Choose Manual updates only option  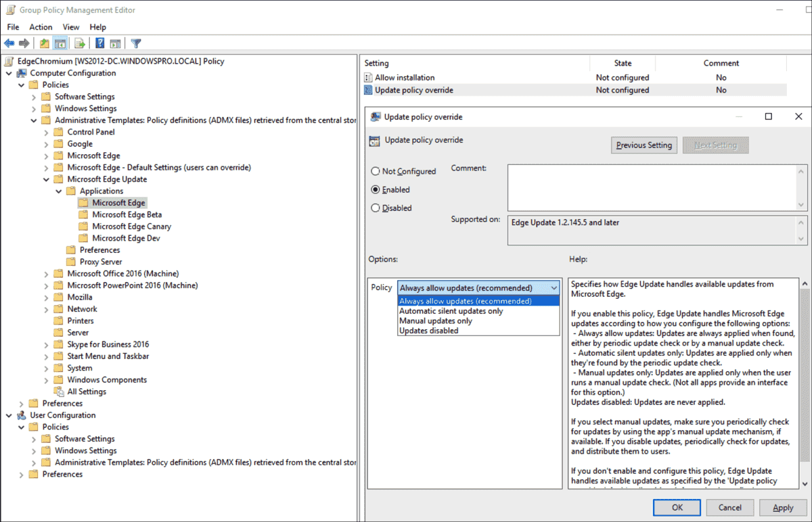point(478,321)
